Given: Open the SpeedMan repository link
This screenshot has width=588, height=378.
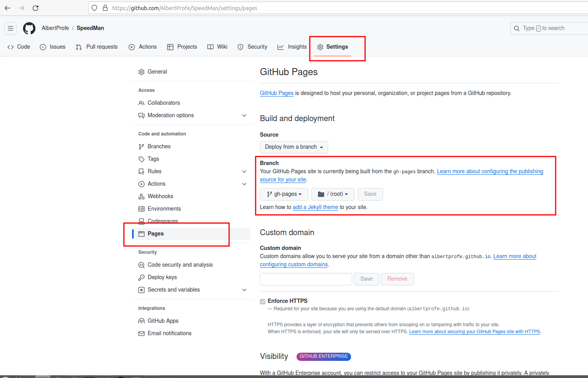Looking at the screenshot, I should point(90,28).
